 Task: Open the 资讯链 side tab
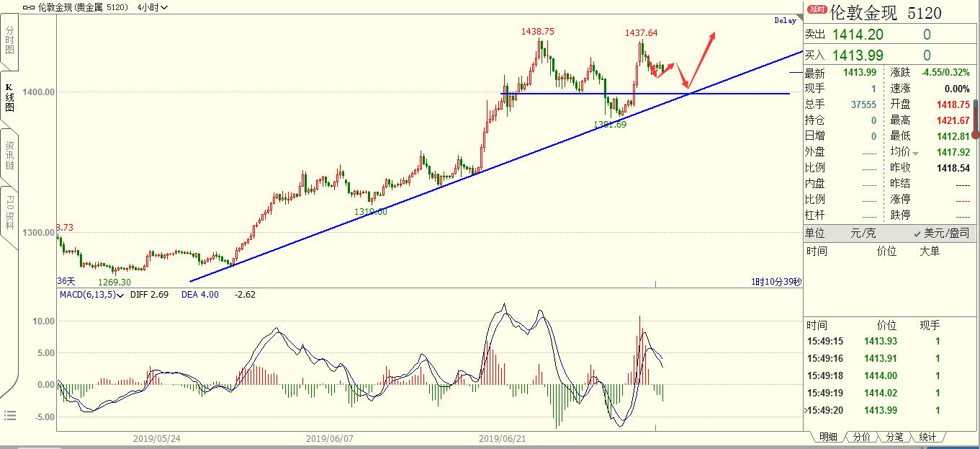[x=9, y=155]
